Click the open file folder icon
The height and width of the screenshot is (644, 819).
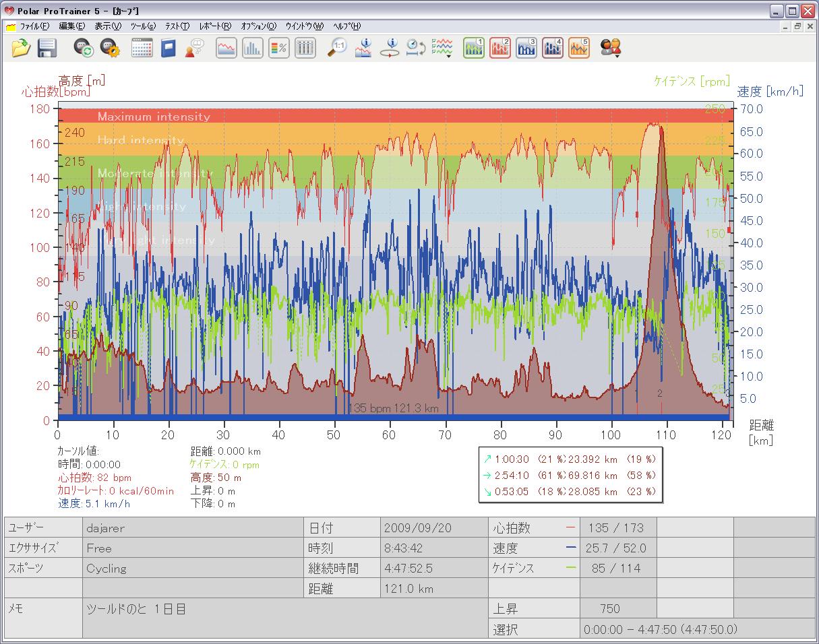click(21, 48)
